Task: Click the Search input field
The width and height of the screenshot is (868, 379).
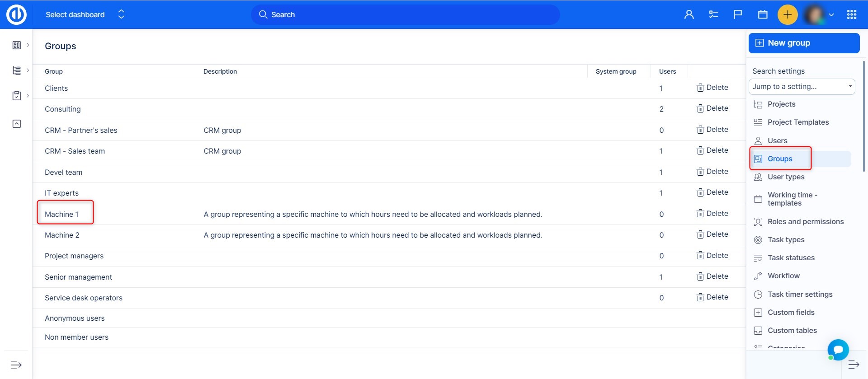Action: tap(405, 14)
